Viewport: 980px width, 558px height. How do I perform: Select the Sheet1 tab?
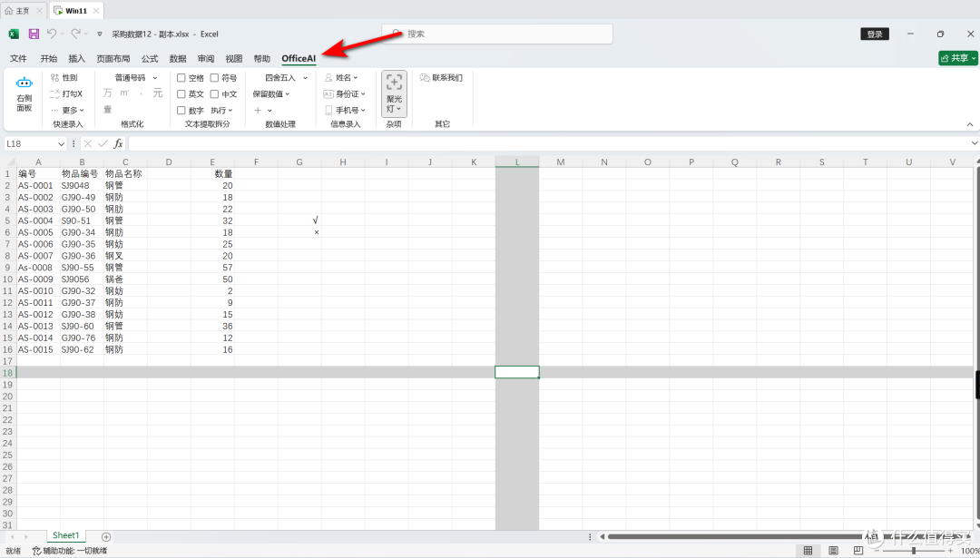(65, 535)
